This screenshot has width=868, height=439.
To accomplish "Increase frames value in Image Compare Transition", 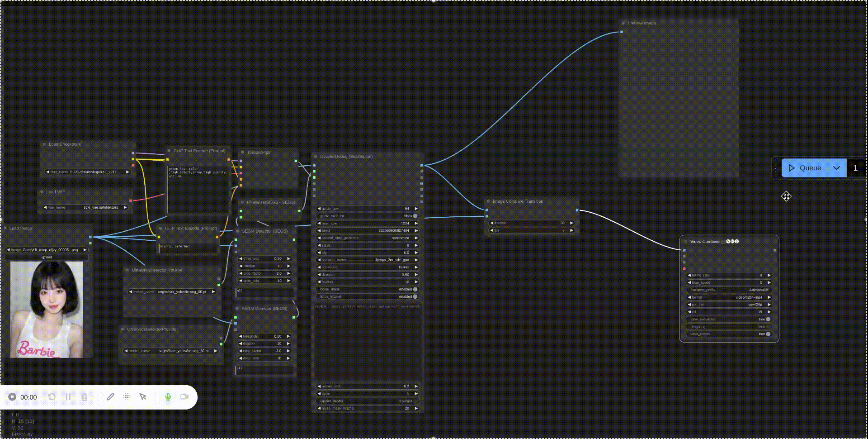I will click(x=571, y=223).
